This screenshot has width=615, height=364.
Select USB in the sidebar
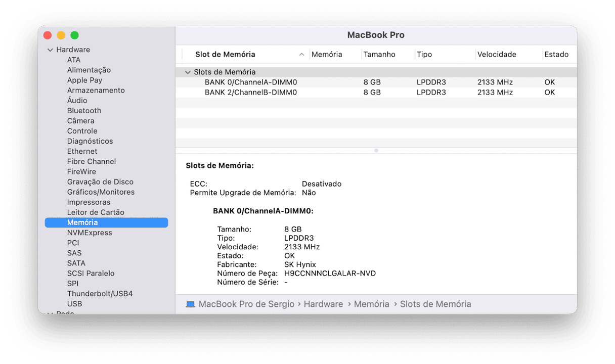pyautogui.click(x=74, y=304)
